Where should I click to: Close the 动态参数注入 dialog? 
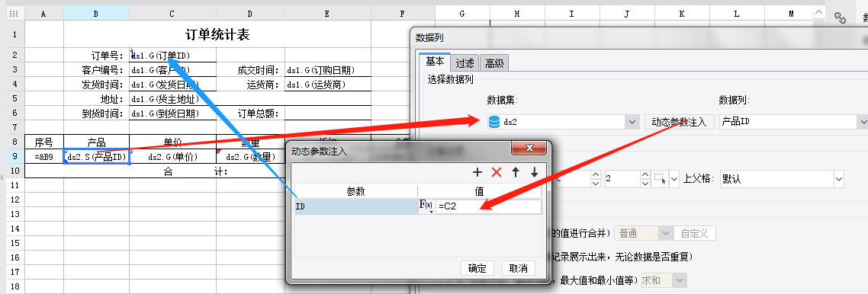529,149
